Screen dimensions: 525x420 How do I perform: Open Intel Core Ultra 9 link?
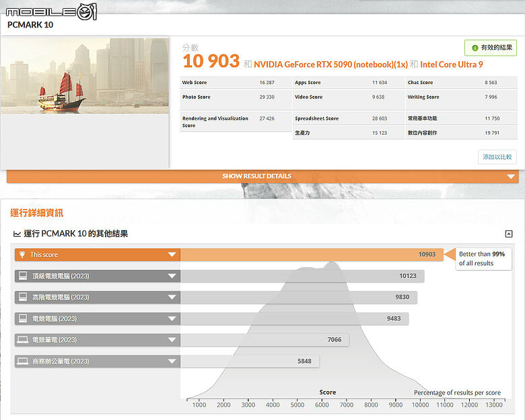452,65
